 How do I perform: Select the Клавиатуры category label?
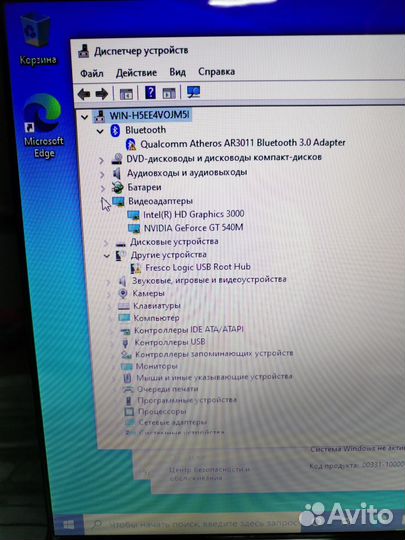[157, 306]
